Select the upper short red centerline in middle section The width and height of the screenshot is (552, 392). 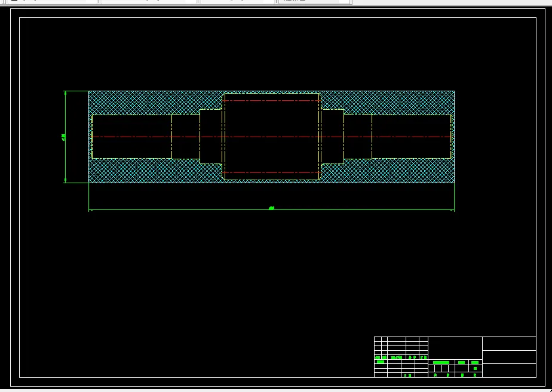coord(271,101)
